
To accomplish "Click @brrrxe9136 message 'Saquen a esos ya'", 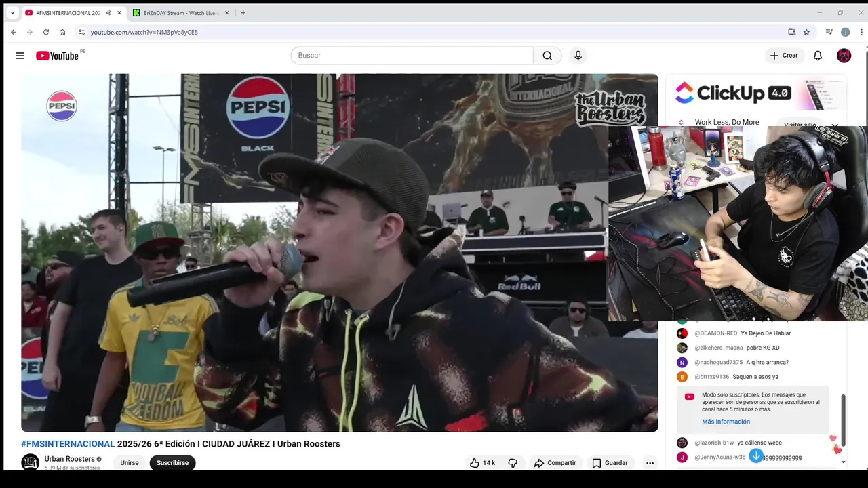I will [755, 377].
